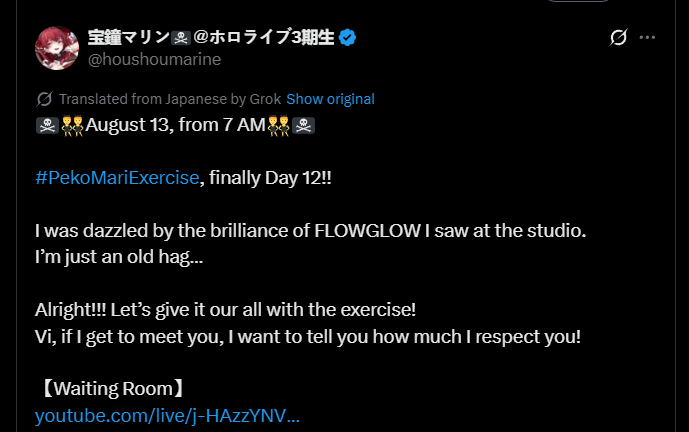Click the dancing pair emoji before 'August'
Screen dimensions: 689x432
click(x=73, y=125)
